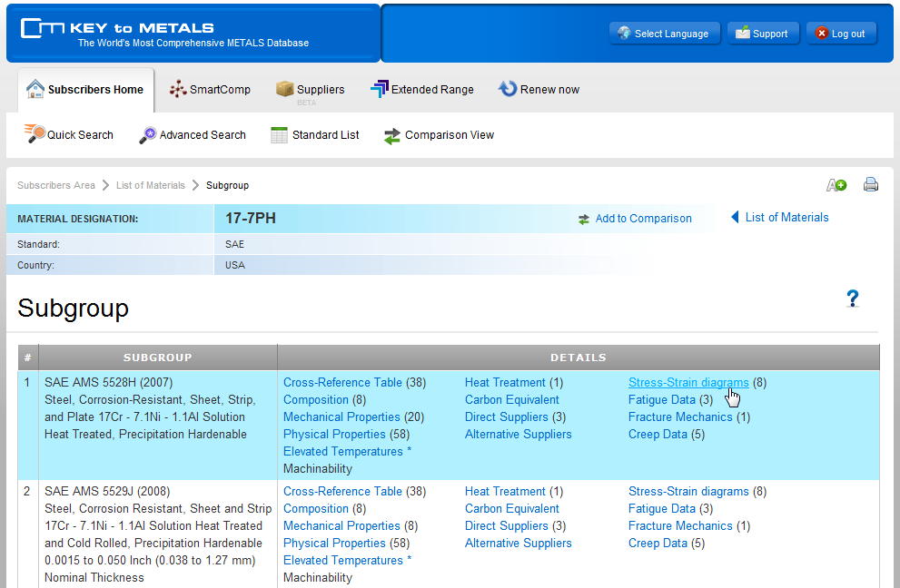Image resolution: width=900 pixels, height=588 pixels.
Task: Click the Log out button
Action: click(842, 34)
